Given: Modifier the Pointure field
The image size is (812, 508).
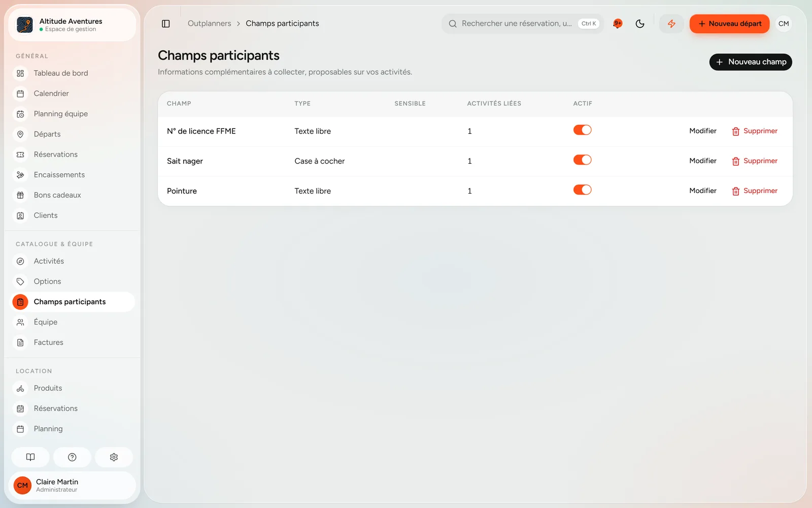Looking at the screenshot, I should (x=703, y=191).
